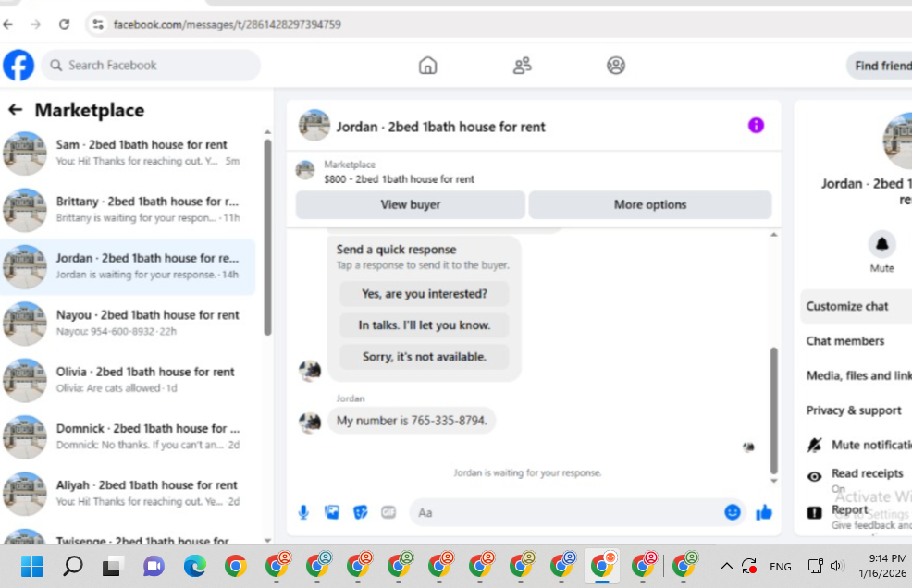Click the browser forward arrow

pos(35,24)
